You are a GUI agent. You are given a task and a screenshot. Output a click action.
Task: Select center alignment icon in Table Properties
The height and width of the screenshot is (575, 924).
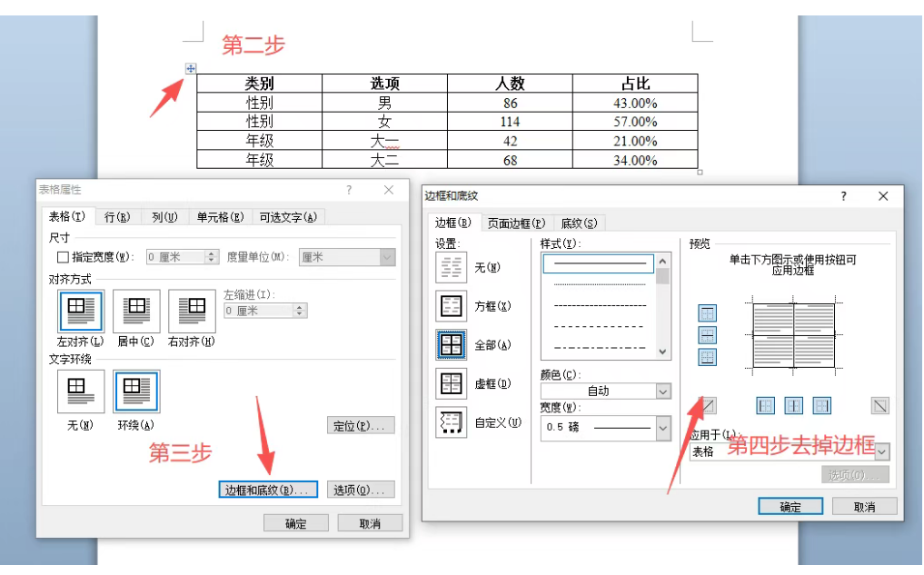136,311
